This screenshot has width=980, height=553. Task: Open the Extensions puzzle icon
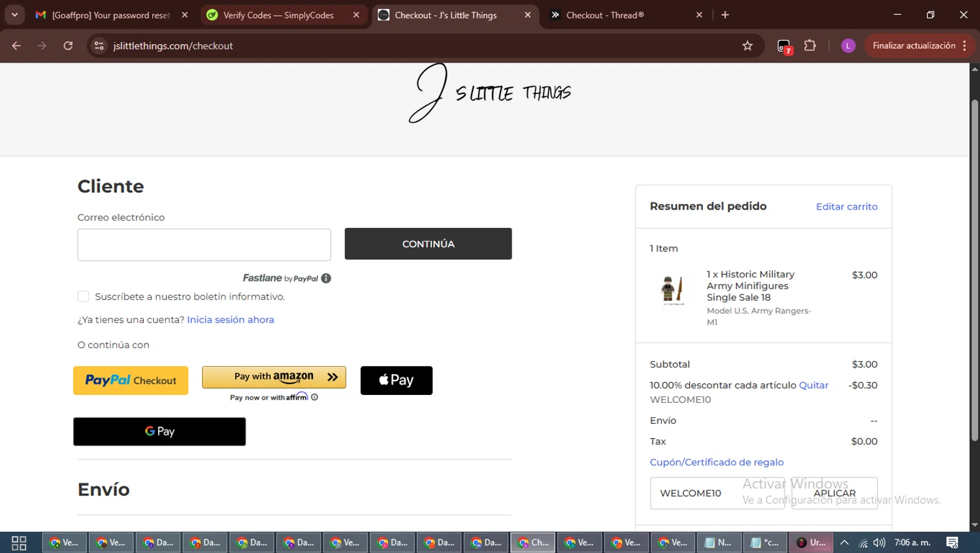point(810,46)
